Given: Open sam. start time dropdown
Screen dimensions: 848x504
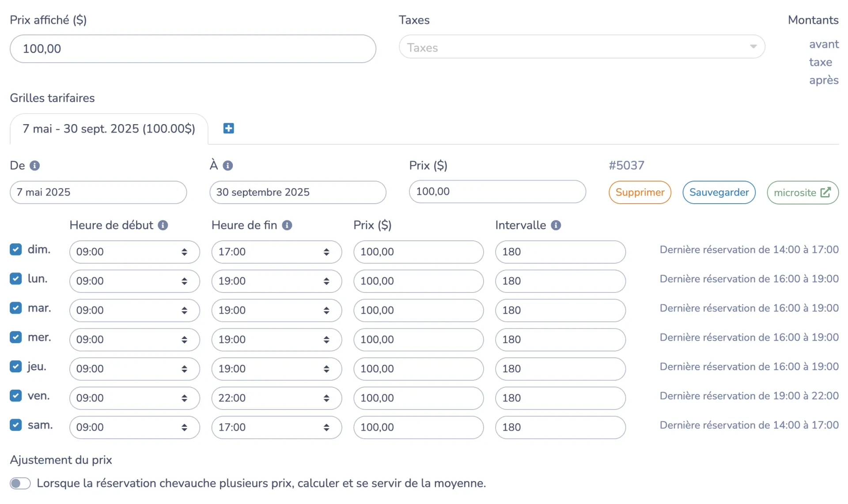Looking at the screenshot, I should coord(135,427).
